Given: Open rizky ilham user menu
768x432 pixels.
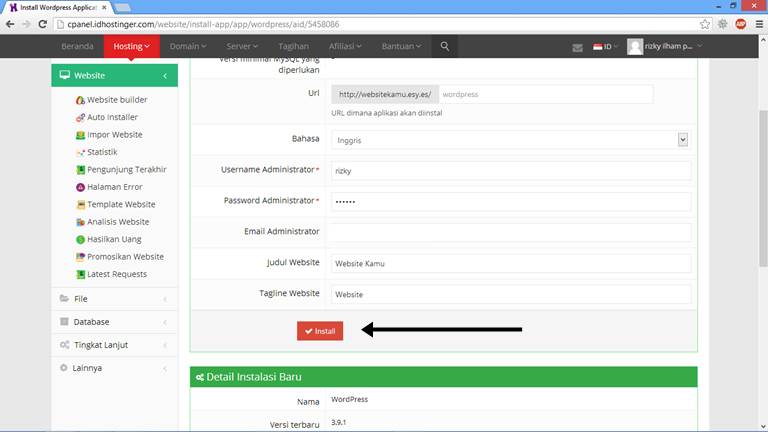Looking at the screenshot, I should 673,46.
